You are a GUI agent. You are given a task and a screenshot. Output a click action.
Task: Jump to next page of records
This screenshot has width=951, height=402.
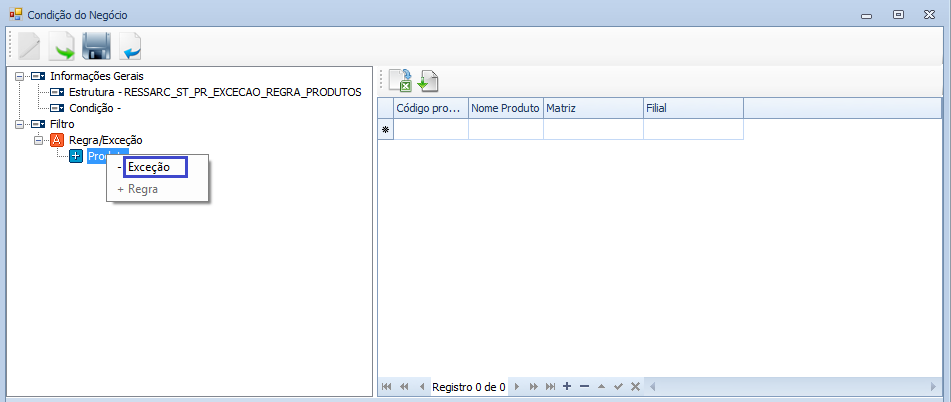point(534,387)
